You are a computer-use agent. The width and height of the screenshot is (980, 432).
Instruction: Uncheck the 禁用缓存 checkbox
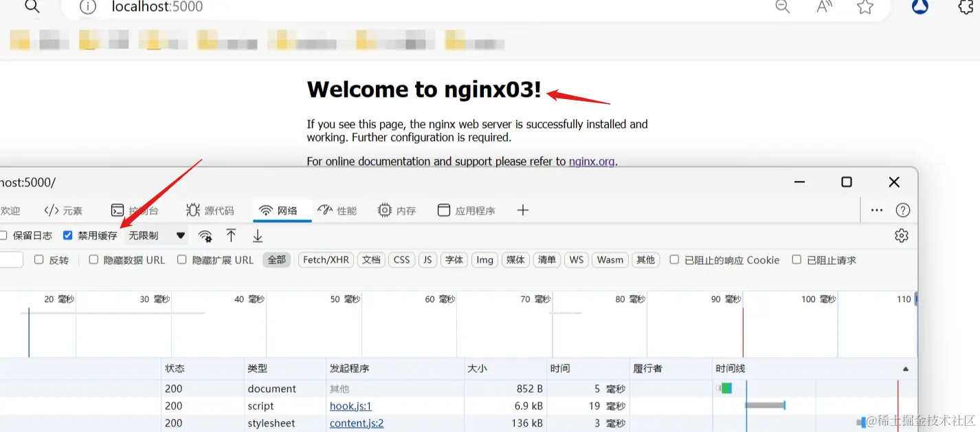tap(68, 235)
